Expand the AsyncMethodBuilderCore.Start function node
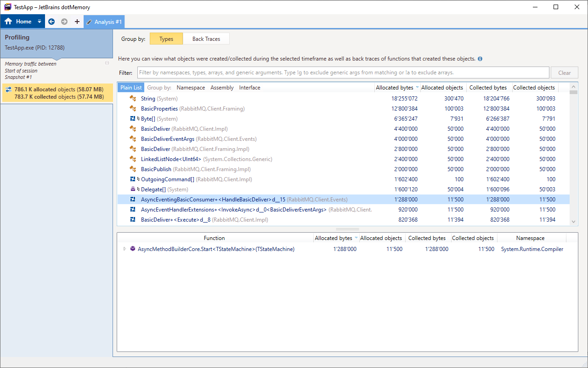 pyautogui.click(x=124, y=249)
